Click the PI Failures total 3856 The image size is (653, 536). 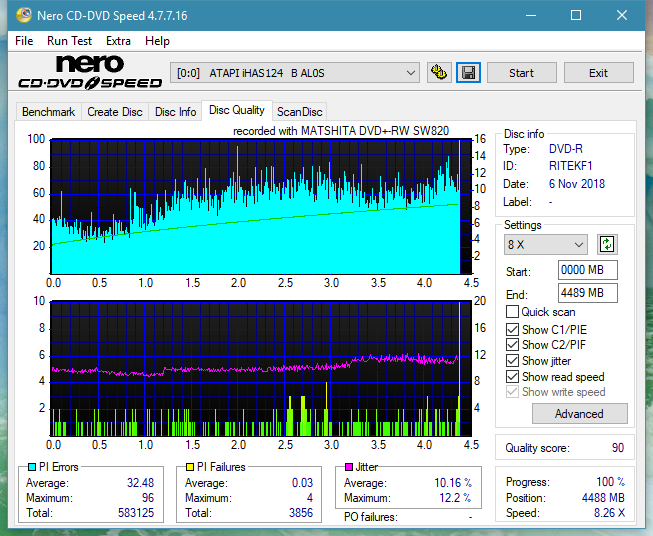coord(301,513)
